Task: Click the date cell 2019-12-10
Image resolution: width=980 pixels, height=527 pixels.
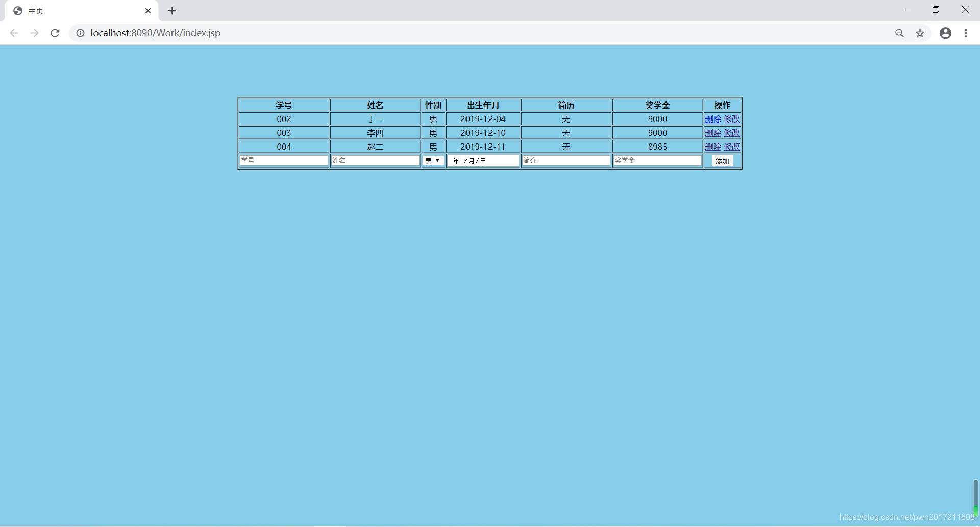Action: [483, 133]
